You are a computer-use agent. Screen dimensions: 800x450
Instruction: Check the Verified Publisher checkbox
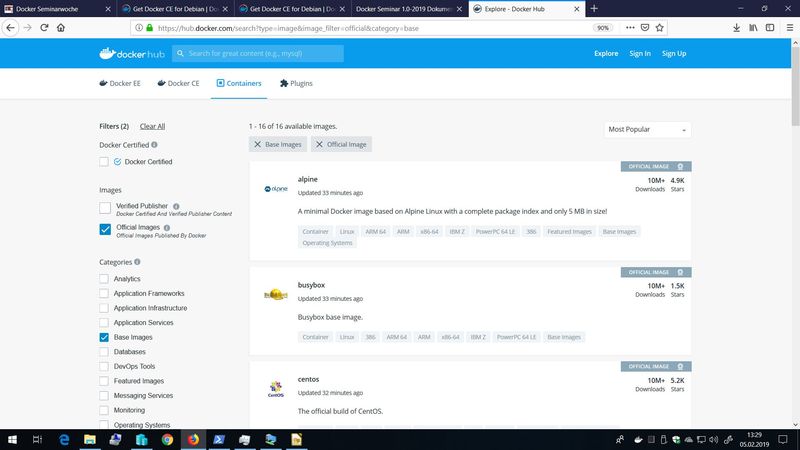point(105,208)
